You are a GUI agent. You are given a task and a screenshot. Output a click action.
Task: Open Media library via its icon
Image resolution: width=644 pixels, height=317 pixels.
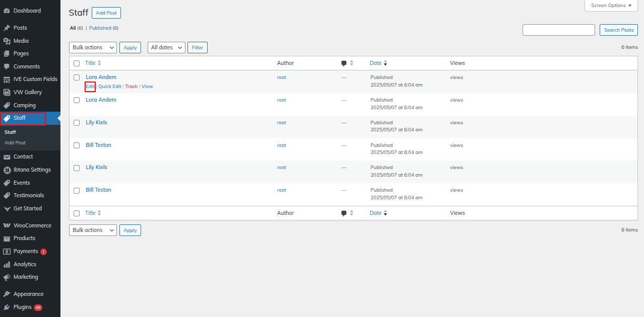7,41
